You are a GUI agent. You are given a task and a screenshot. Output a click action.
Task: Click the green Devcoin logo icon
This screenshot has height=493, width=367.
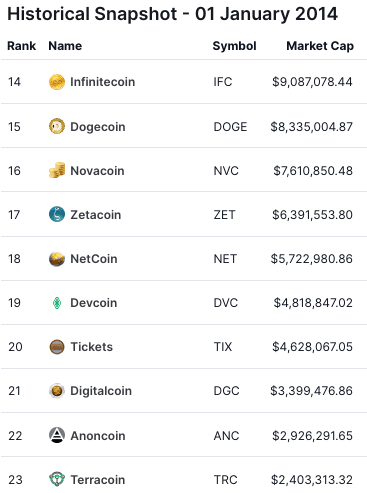[57, 303]
